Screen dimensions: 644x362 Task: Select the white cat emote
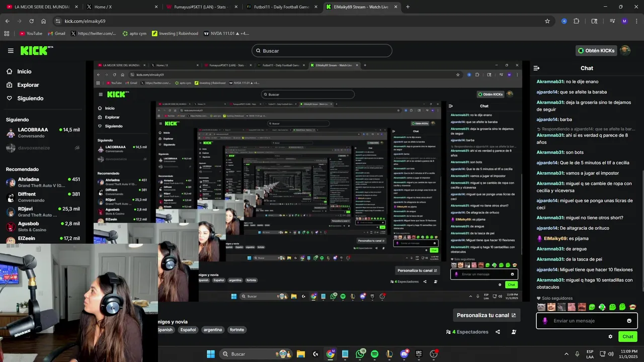click(541, 307)
